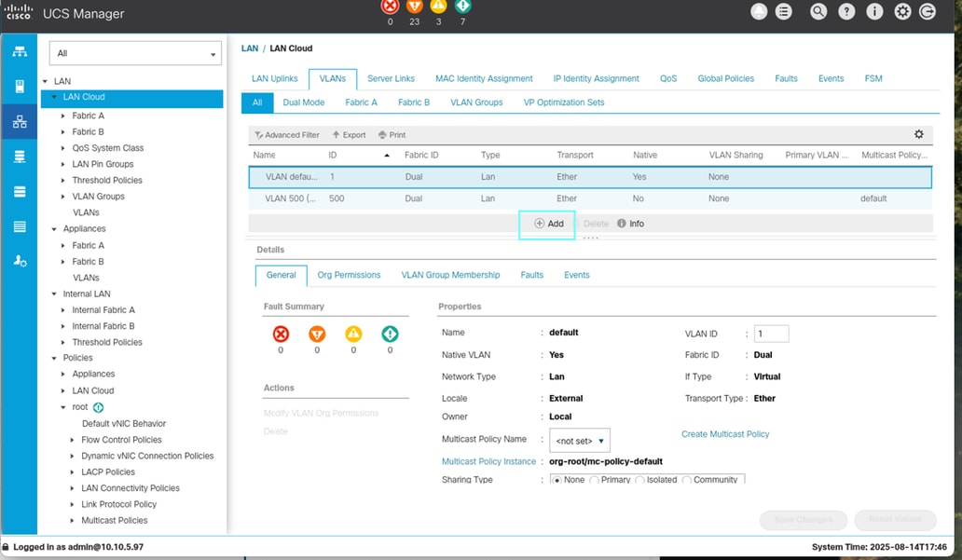Open the All filter dropdown in navigation
Screen dimensions: 962x560
[135, 53]
